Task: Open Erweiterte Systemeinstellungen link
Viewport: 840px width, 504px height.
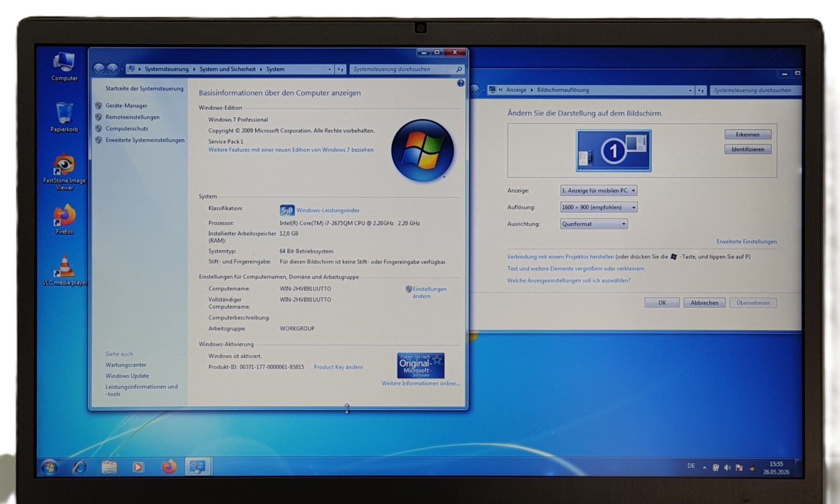Action: (145, 140)
